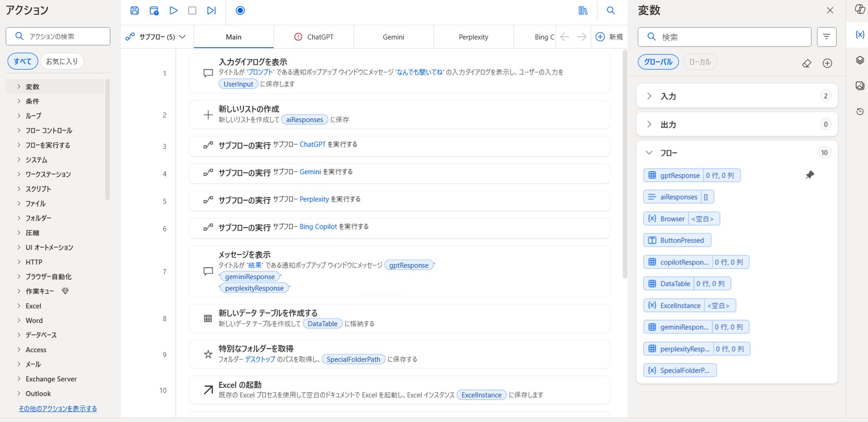
Task: Save the flow via the save icon
Action: (134, 11)
